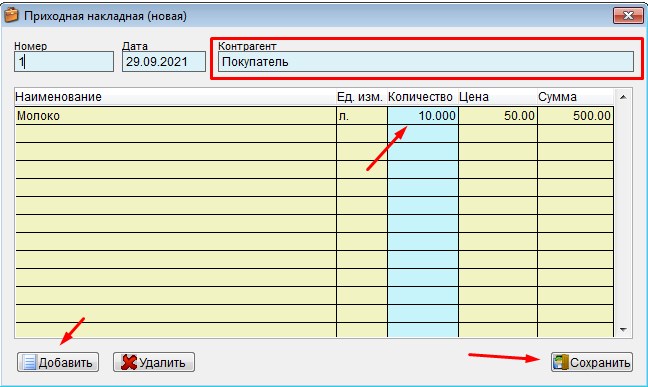The height and width of the screenshot is (387, 648).
Task: Click the Номер input field
Action: pos(64,62)
